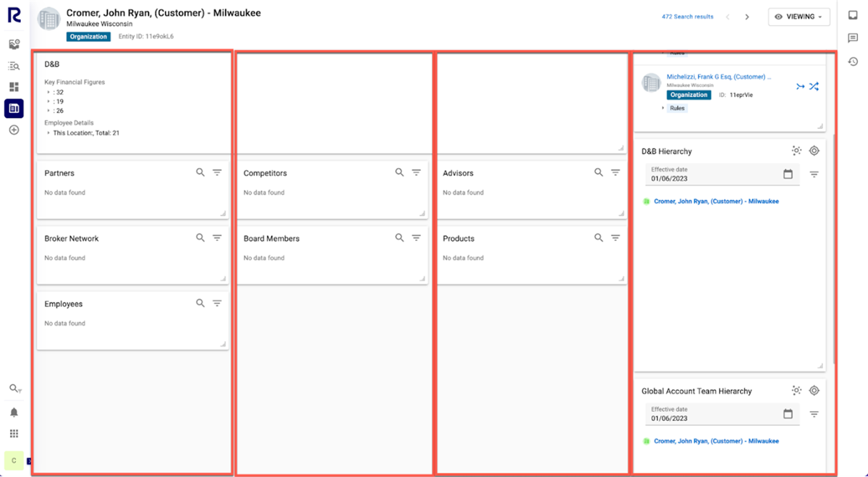Click the filter icon on the Advisors panel
The image size is (868, 477).
click(x=616, y=172)
